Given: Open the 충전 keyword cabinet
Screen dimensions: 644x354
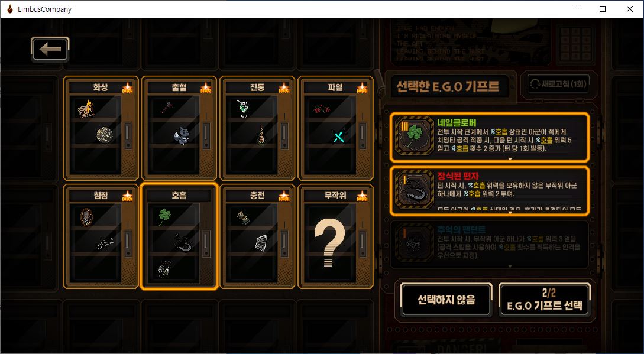Looking at the screenshot, I should (x=257, y=236).
